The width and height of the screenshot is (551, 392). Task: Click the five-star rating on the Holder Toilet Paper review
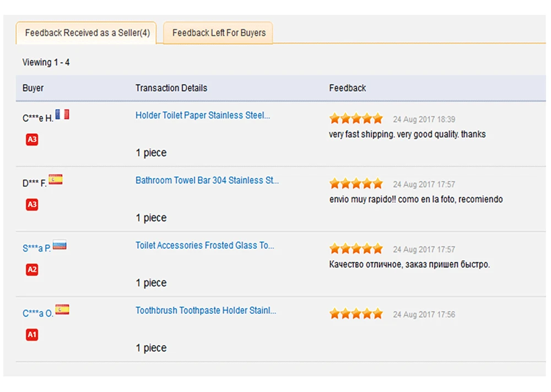[356, 119]
